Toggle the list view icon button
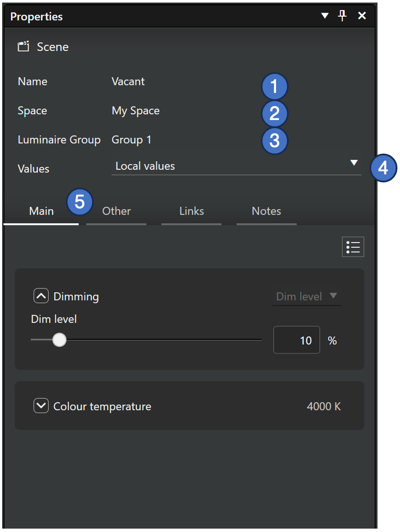 tap(353, 247)
